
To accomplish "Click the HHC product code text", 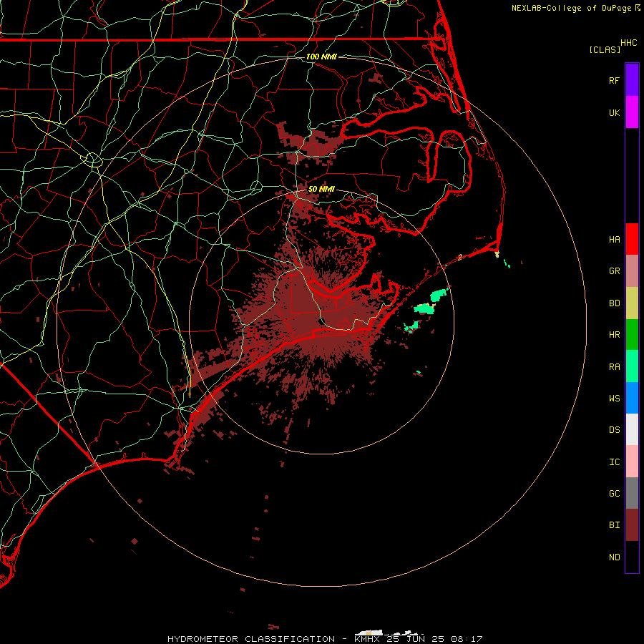I will 628,43.
